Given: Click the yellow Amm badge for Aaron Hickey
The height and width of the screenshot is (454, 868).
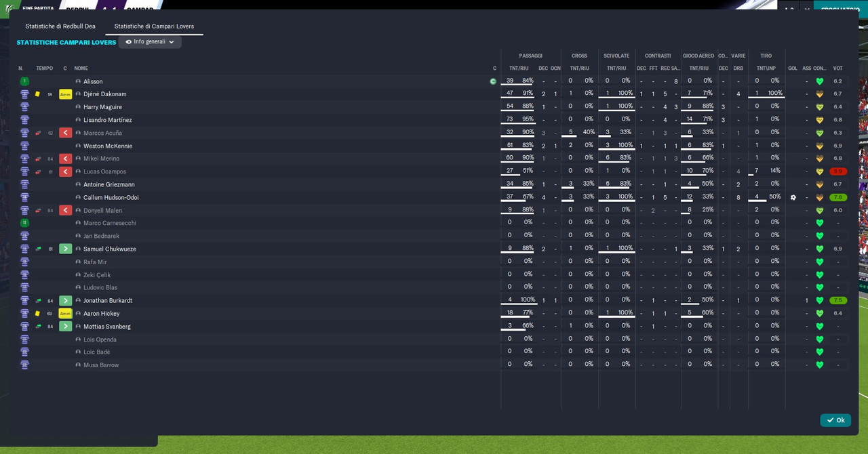Looking at the screenshot, I should [65, 313].
